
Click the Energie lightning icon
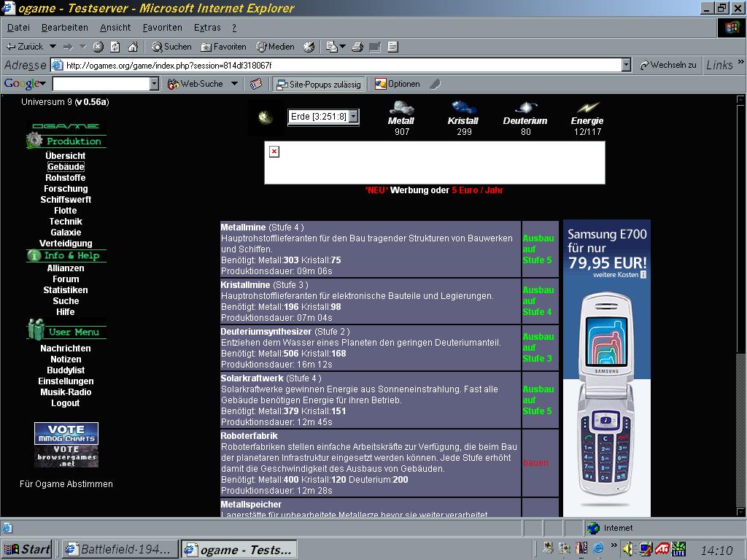[x=587, y=108]
